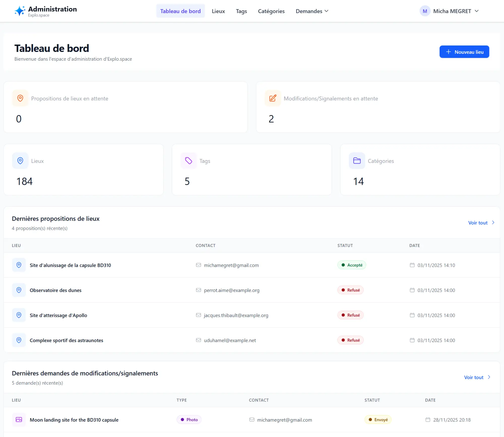The image size is (504, 437).
Task: Click Voir tout chevron for modifications/signalements
Action: [x=489, y=377]
